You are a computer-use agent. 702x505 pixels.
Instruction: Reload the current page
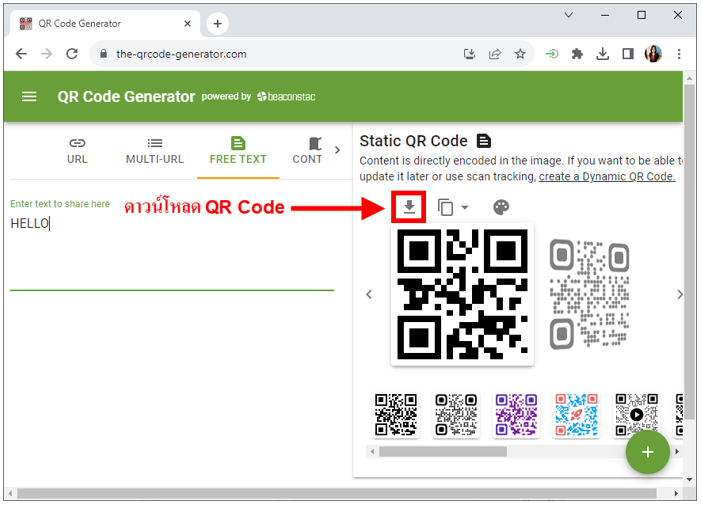pyautogui.click(x=72, y=54)
